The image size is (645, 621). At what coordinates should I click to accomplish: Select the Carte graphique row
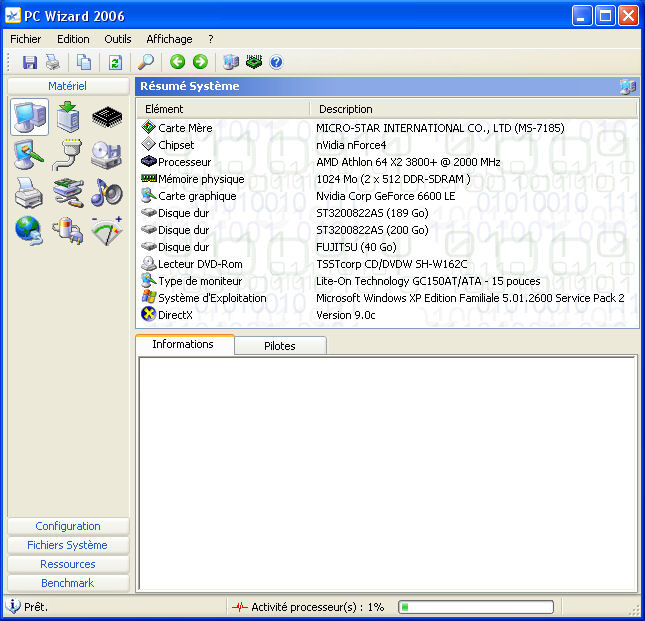(x=387, y=196)
